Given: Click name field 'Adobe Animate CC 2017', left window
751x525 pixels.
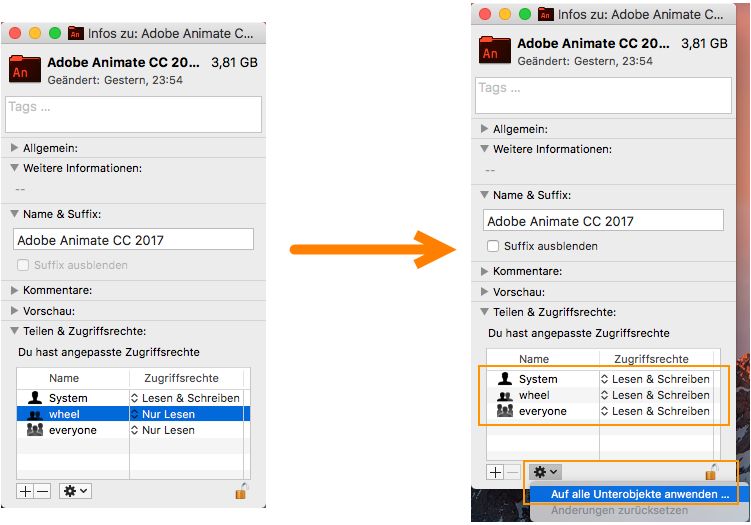Looking at the screenshot, I should (134, 240).
